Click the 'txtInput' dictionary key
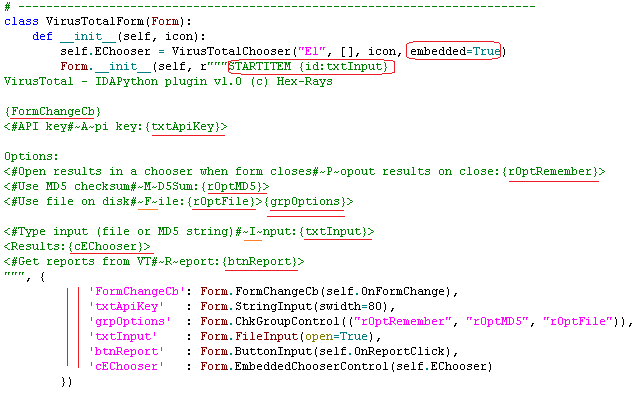The height and width of the screenshot is (404, 638). [x=123, y=336]
